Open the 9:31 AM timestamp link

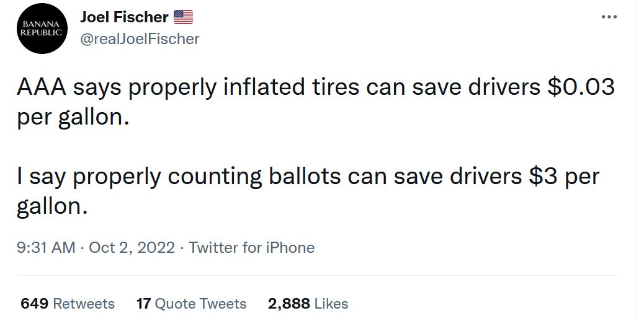pyautogui.click(x=47, y=248)
